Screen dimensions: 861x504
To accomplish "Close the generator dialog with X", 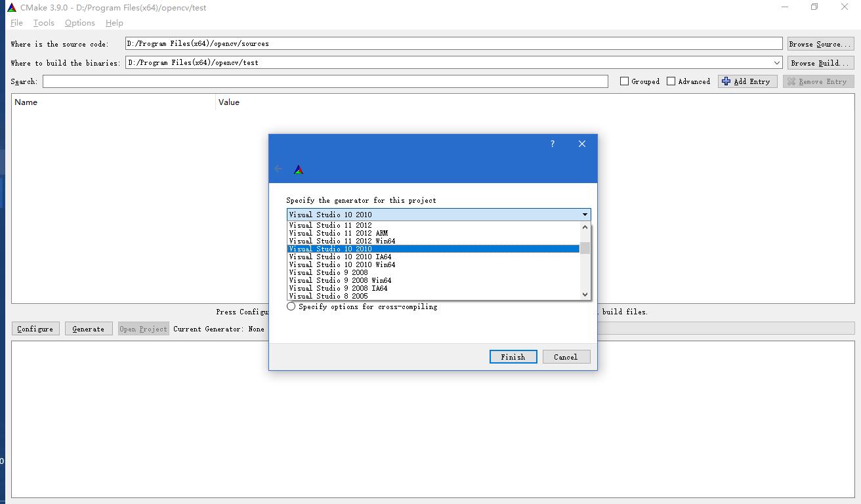I will (x=581, y=144).
